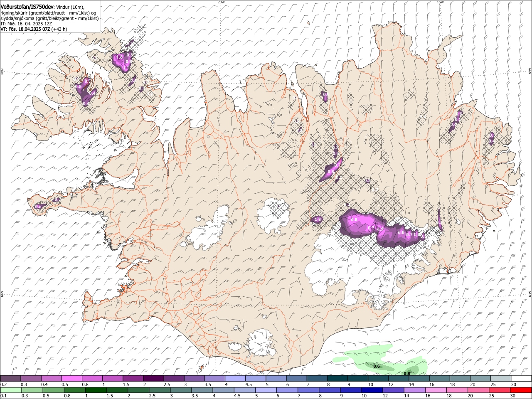Select dark teal swatch between 8 and 9, upper scale
Image resolution: width=532 pixels, height=399 pixels.
pos(337,379)
